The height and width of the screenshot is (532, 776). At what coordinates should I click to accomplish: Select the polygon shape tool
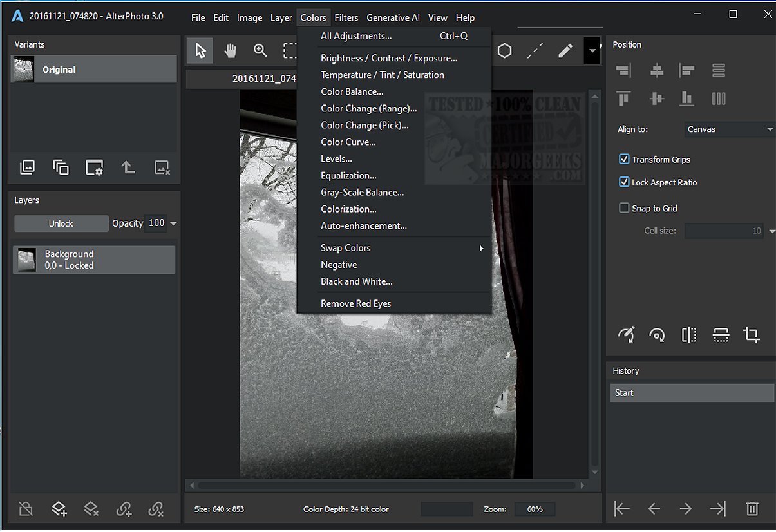[504, 51]
